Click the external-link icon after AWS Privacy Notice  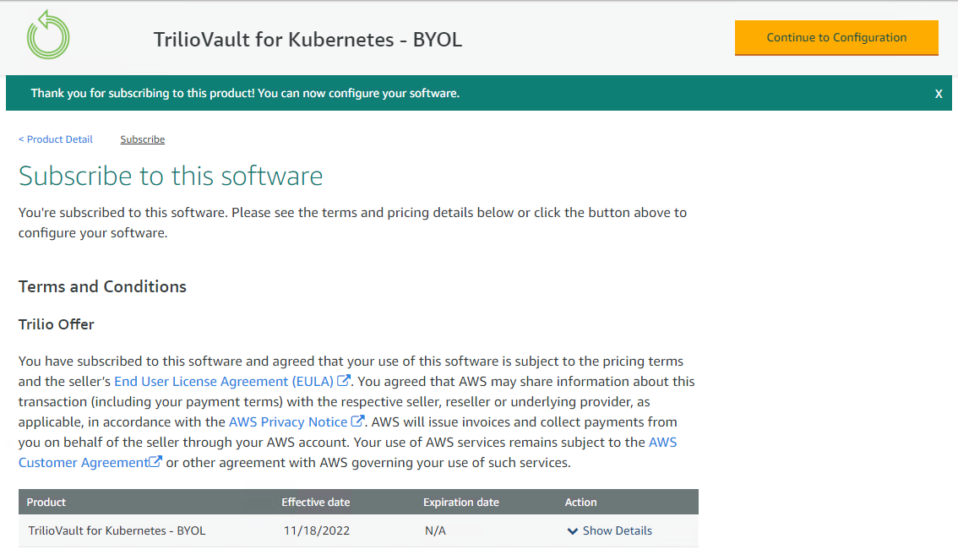(357, 421)
